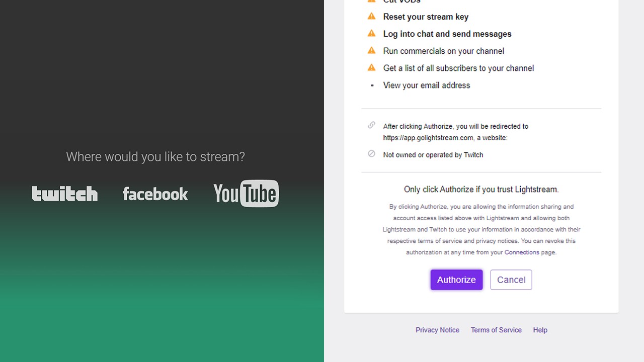Screen dimensions: 644x362
Task: Open the Privacy Notice link
Action: (437, 330)
